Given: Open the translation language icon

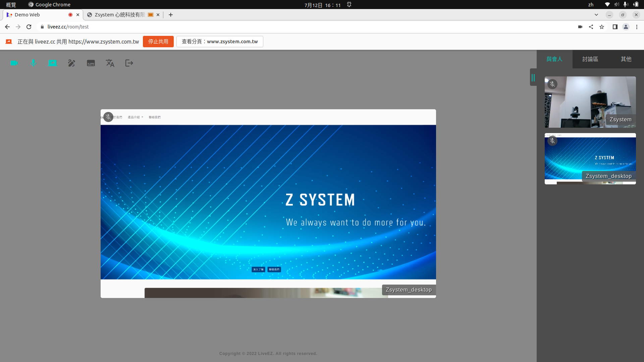Looking at the screenshot, I should coord(110,63).
